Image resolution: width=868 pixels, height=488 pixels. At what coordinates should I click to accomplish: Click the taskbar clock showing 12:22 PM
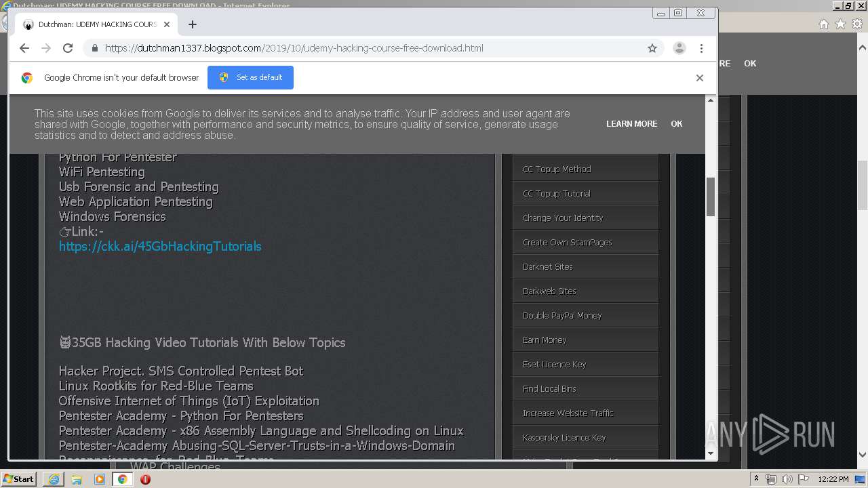point(833,479)
